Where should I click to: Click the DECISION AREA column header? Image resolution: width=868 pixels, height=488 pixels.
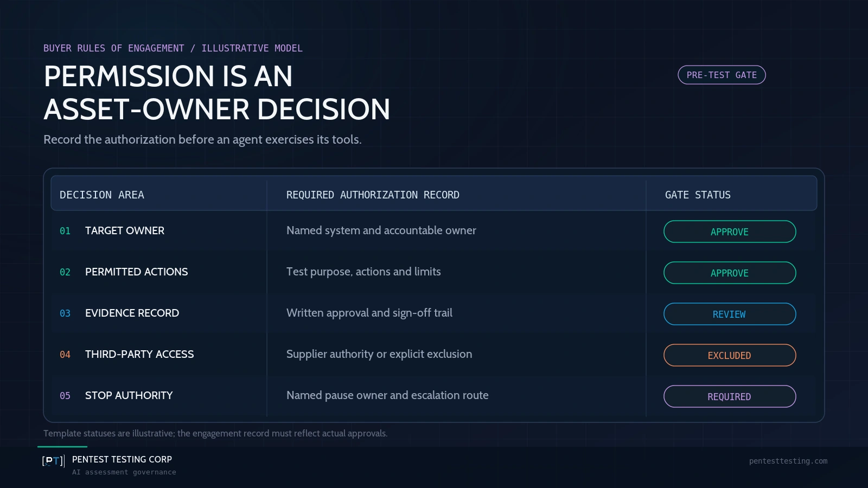(102, 195)
